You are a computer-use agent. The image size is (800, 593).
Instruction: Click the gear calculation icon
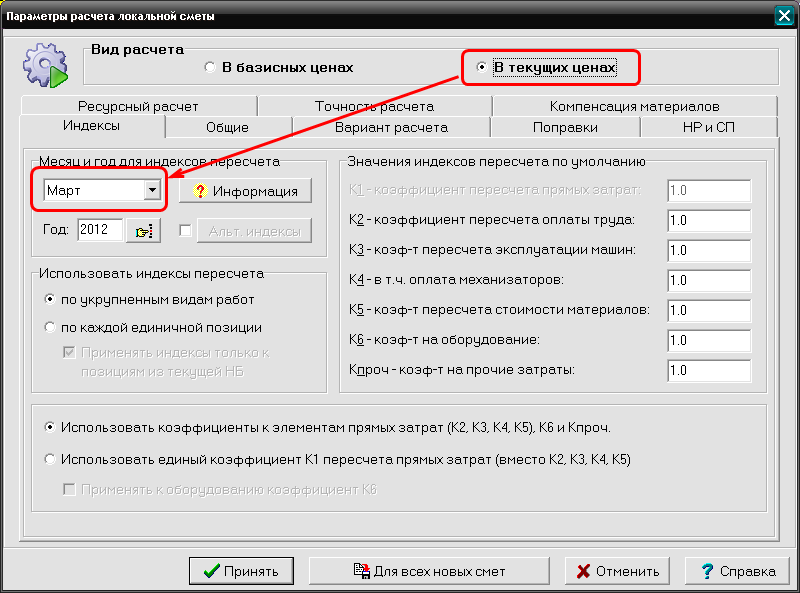tap(45, 65)
